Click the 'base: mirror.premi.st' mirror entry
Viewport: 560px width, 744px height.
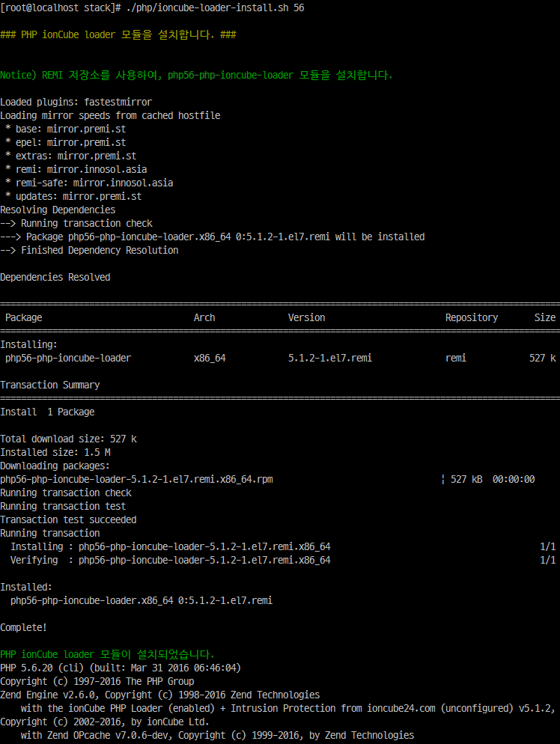tap(70, 129)
